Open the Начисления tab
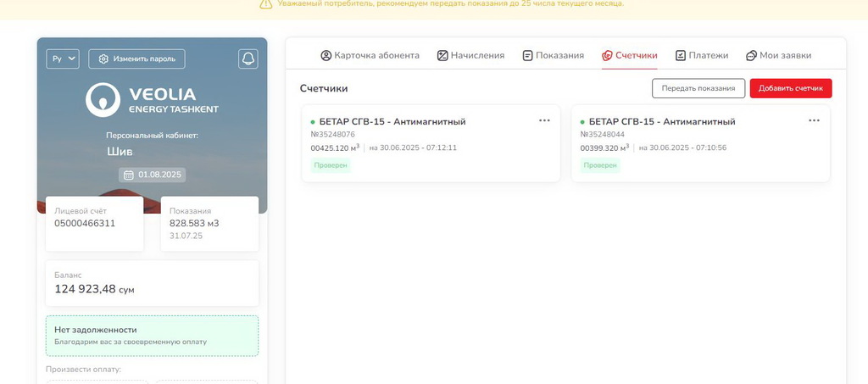The height and width of the screenshot is (384, 868). pos(470,56)
